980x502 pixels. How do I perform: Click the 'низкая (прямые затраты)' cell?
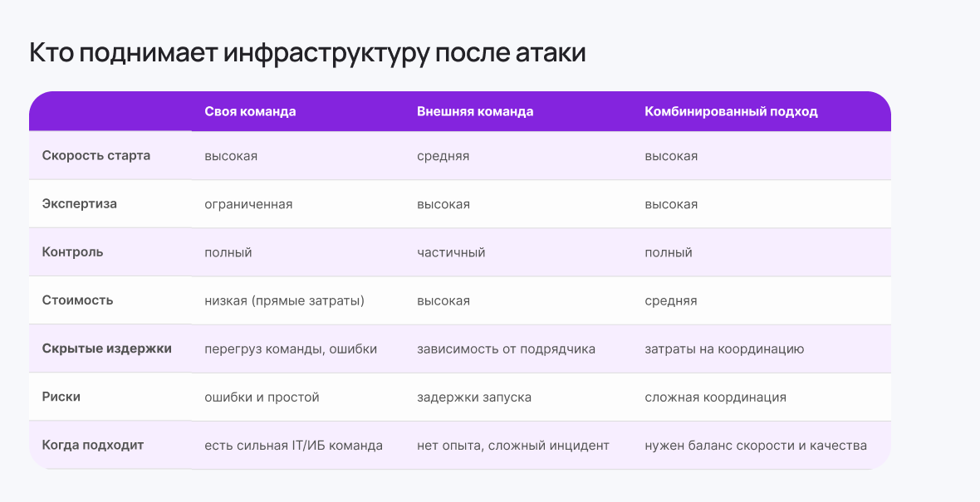tap(284, 300)
